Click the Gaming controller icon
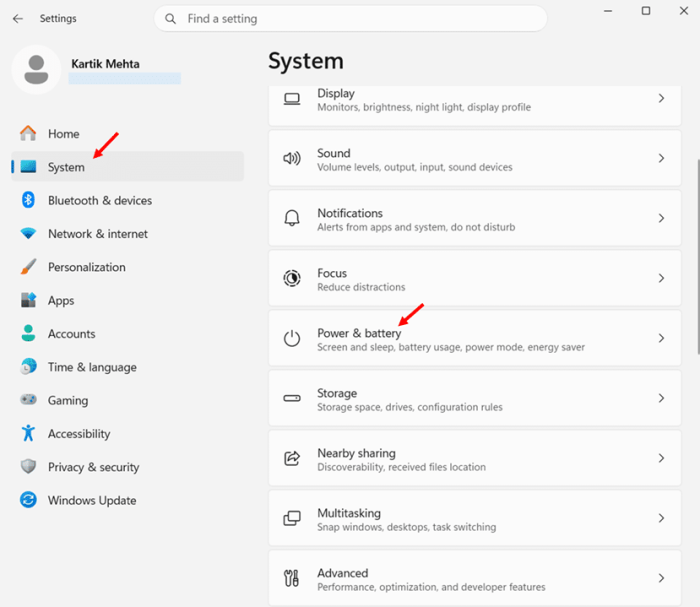 point(28,399)
